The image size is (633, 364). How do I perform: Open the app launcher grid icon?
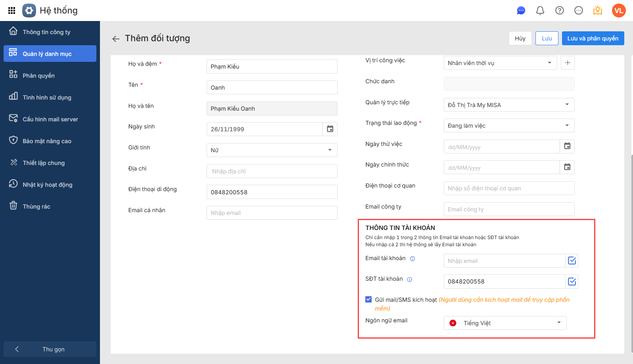point(12,10)
